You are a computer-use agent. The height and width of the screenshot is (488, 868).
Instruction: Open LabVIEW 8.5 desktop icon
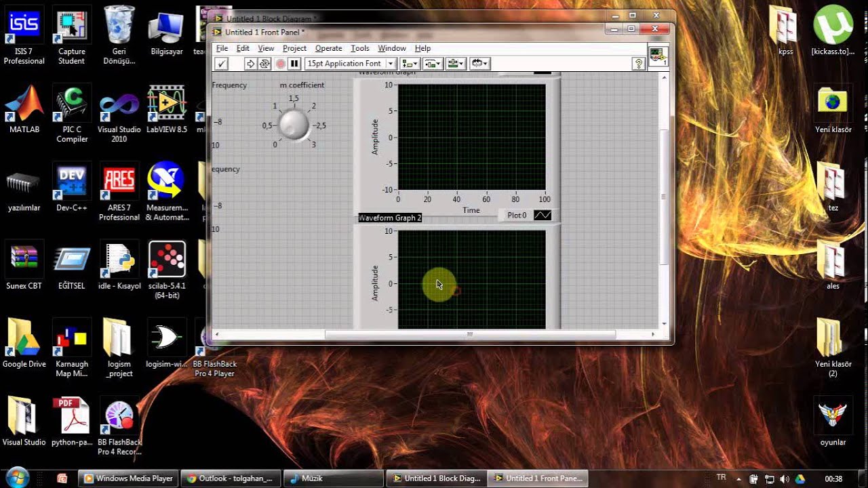(x=167, y=110)
